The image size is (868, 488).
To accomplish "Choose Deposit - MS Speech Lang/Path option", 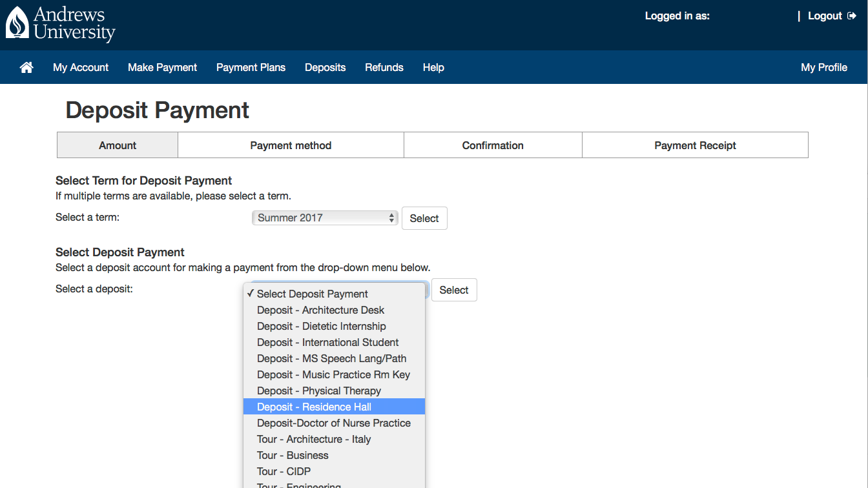I will (x=334, y=358).
